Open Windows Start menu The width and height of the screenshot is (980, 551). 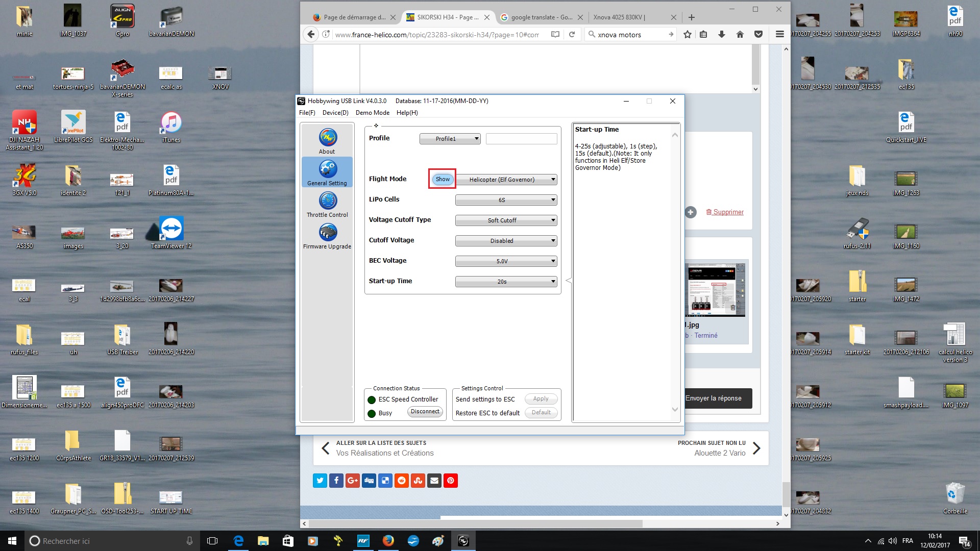12,541
